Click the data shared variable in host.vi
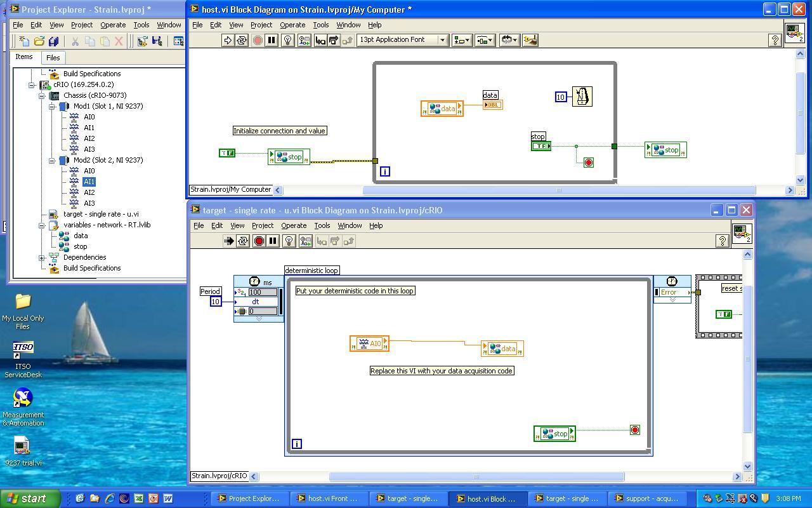 pos(442,109)
